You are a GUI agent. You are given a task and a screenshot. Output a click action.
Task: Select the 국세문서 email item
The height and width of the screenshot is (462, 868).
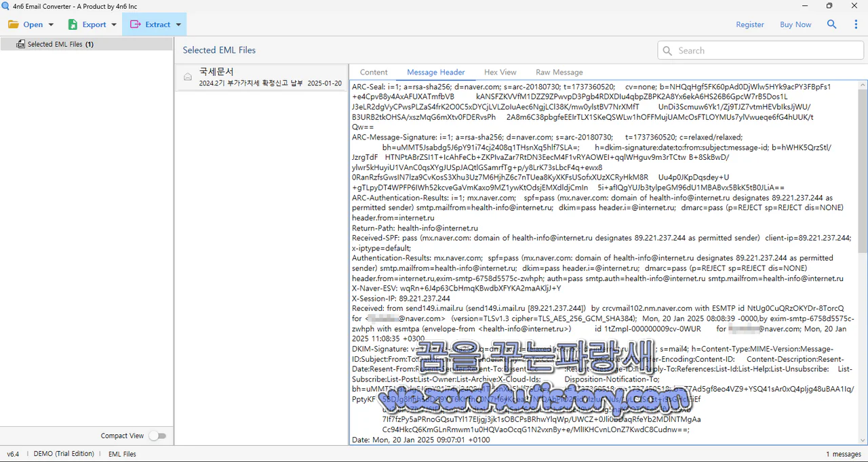point(261,77)
